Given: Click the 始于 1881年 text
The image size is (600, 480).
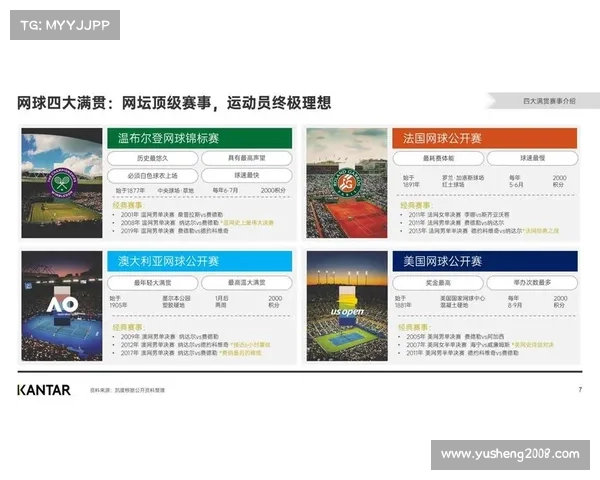Looking at the screenshot, I should click(x=403, y=302).
